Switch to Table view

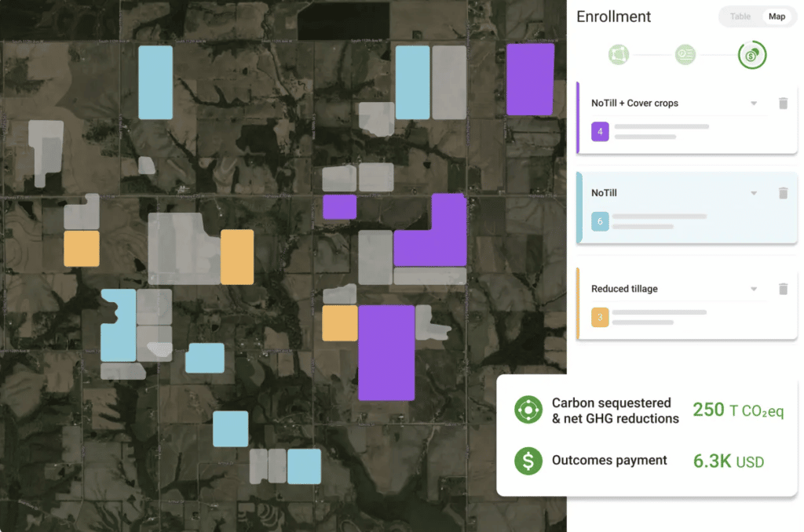click(740, 16)
